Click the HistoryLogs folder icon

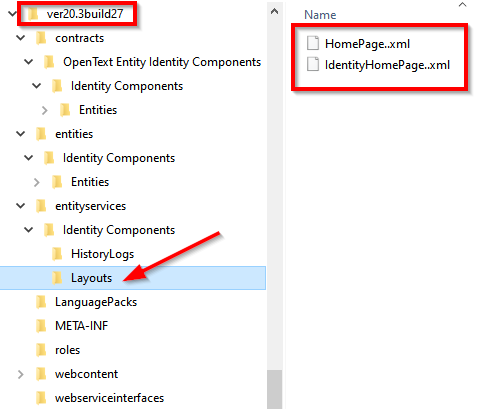tap(57, 254)
